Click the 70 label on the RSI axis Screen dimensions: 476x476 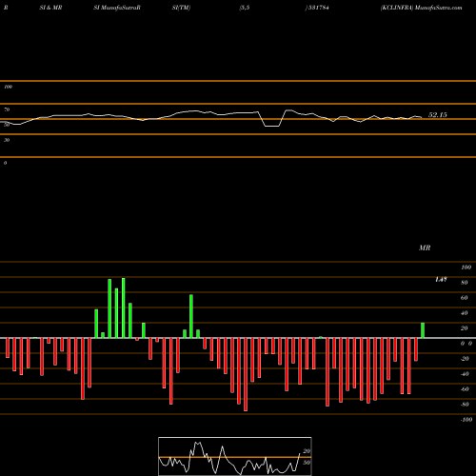pos(7,109)
